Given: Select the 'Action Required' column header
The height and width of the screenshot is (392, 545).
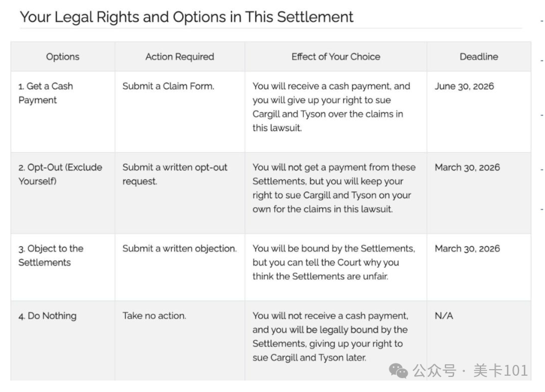Looking at the screenshot, I should [x=180, y=57].
